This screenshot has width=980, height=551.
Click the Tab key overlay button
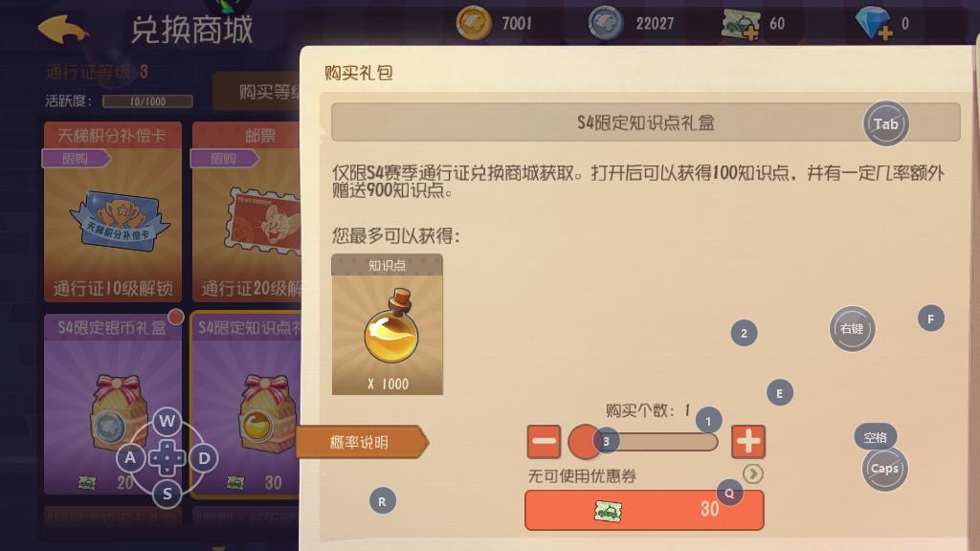point(885,123)
